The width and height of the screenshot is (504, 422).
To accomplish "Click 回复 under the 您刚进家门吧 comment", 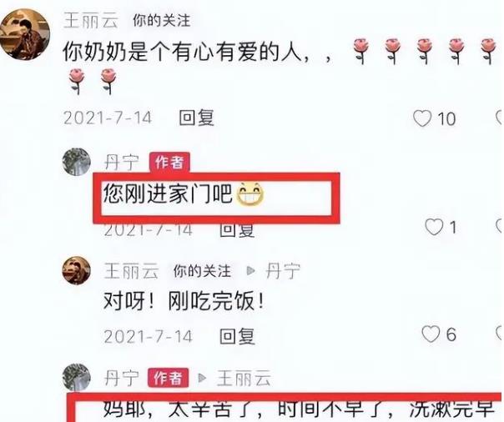I will (237, 229).
